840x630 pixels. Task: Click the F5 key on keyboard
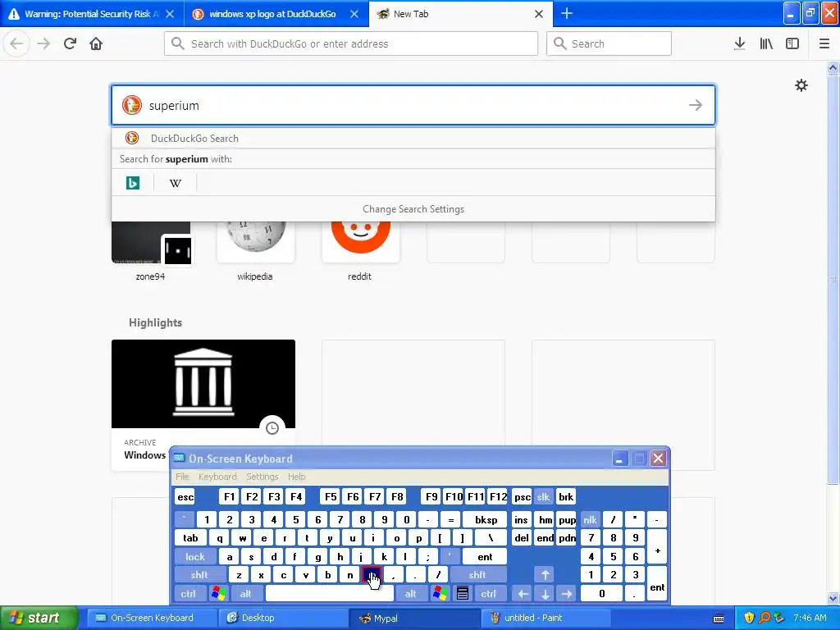331,496
